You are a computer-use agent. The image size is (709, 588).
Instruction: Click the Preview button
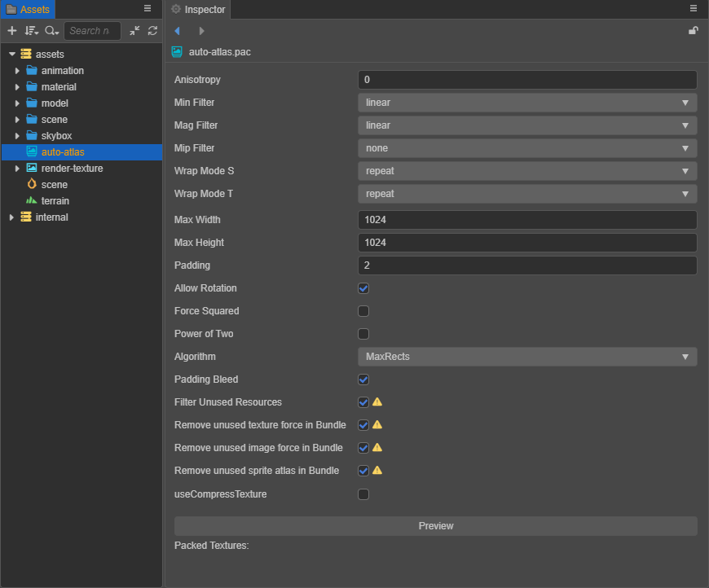coord(436,526)
